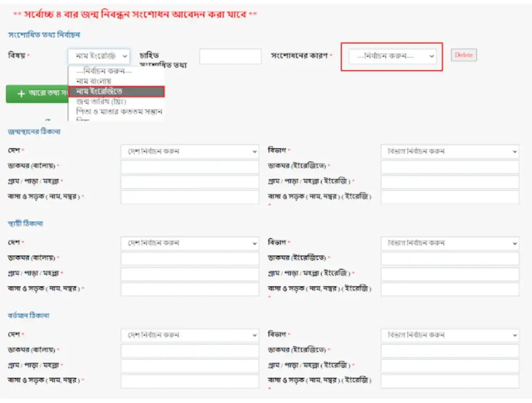
Task: Click birthplace বাসা ও সড়ক (ইংরেজি) field
Action: pos(450,197)
